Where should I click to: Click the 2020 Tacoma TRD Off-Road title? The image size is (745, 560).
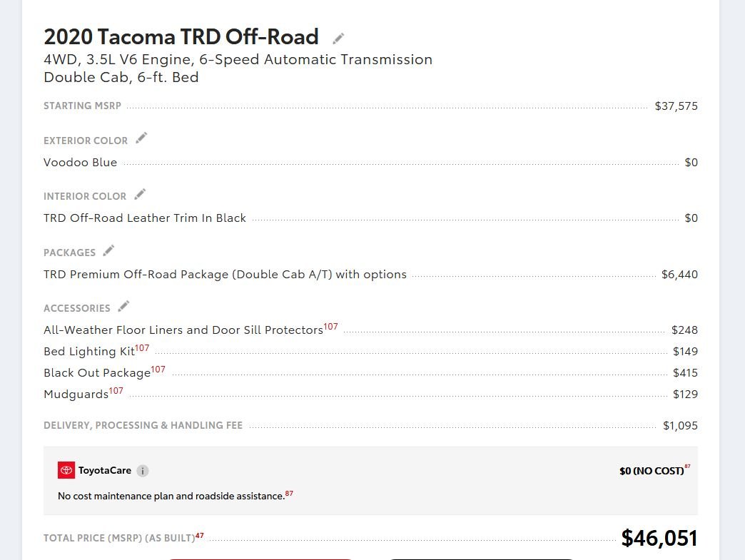click(181, 37)
